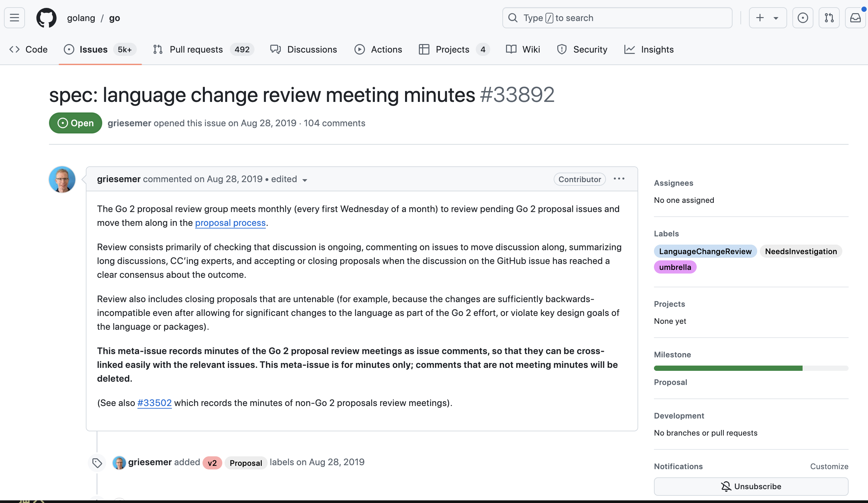Click the Proposal milestone progress bar

pyautogui.click(x=751, y=368)
